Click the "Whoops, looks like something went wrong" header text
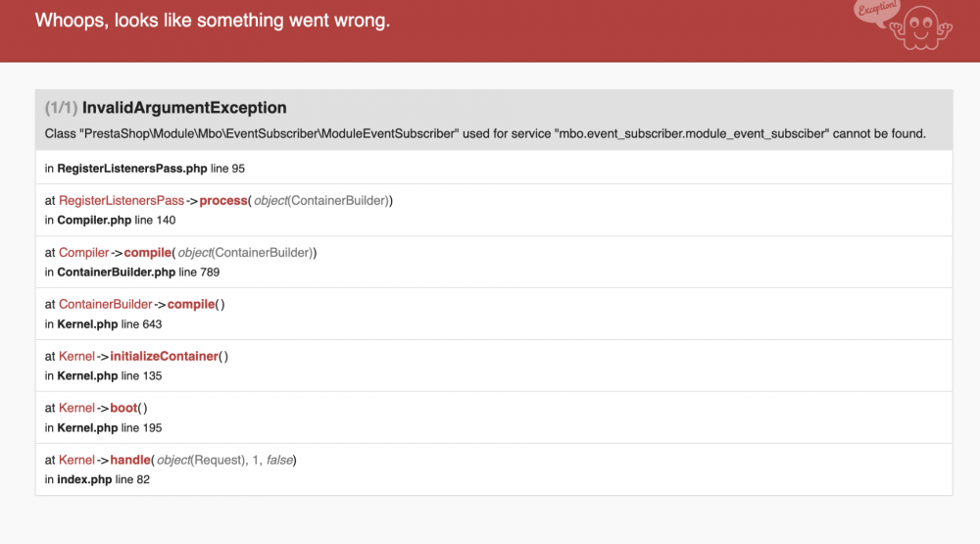 [x=213, y=21]
